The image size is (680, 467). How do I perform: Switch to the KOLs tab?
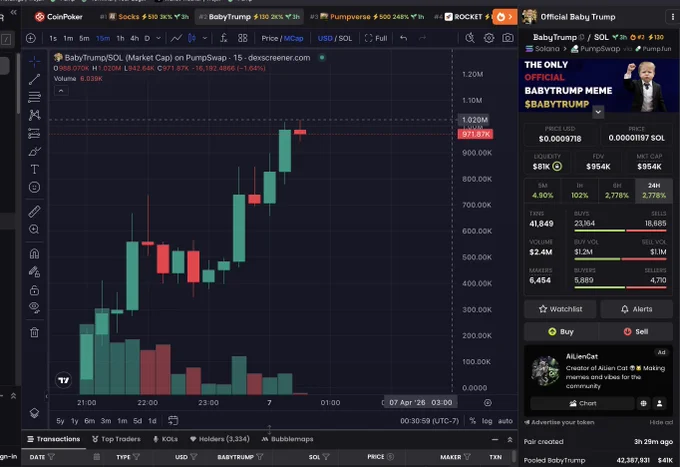(165, 439)
